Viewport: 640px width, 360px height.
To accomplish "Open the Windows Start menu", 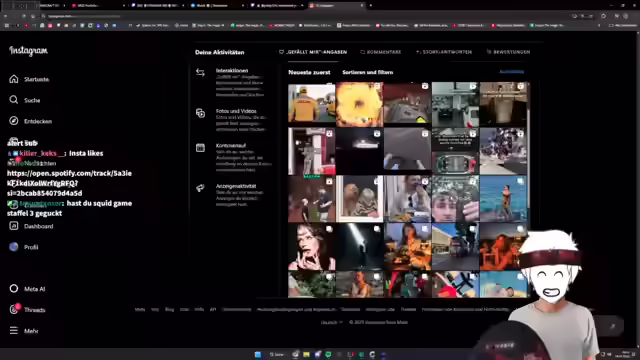I will point(258,355).
